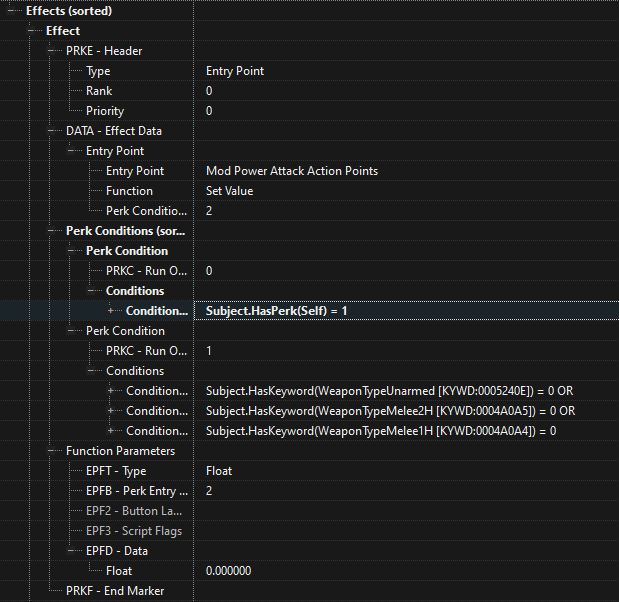Viewport: 619px width, 602px height.
Task: Collapse the EPFD - Data node
Action: point(71,551)
